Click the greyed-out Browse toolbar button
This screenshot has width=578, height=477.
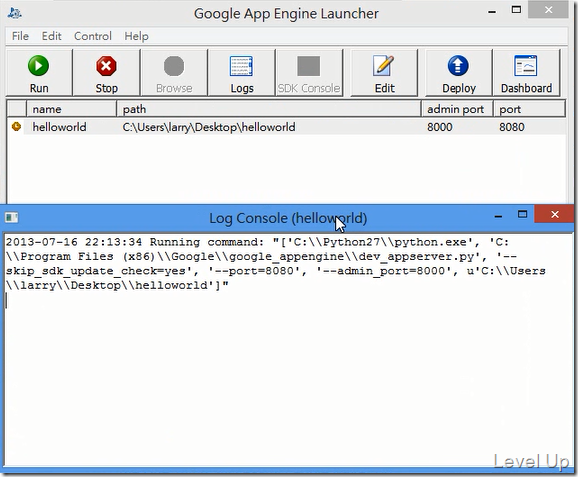click(174, 73)
